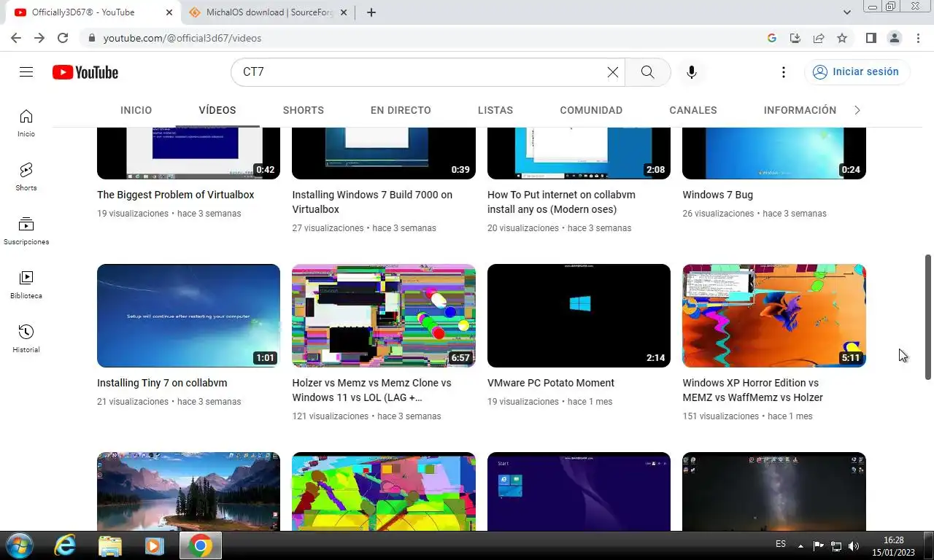Toggle Chrome side panel
The image size is (934, 560).
click(871, 38)
